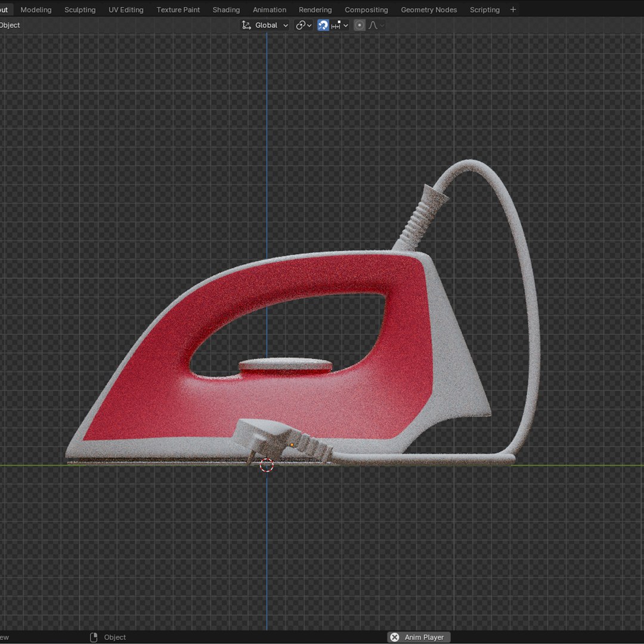Select the Texture Paint workspace tab
Viewport: 644px width, 644px height.
tap(178, 10)
